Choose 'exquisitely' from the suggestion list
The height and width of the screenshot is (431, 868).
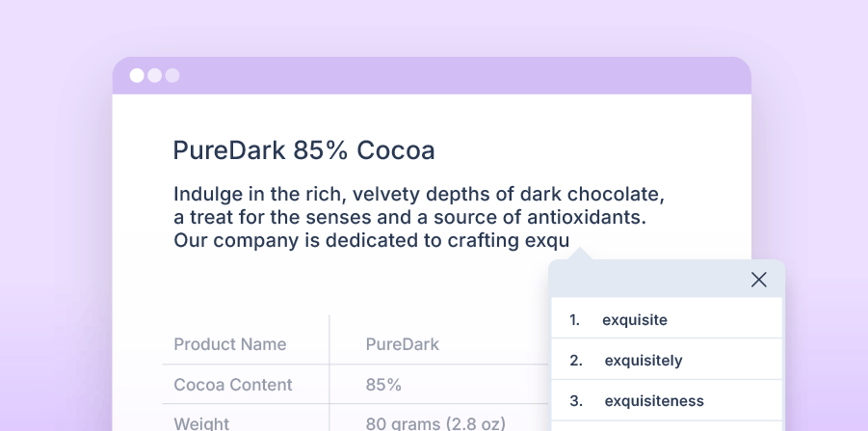(643, 361)
